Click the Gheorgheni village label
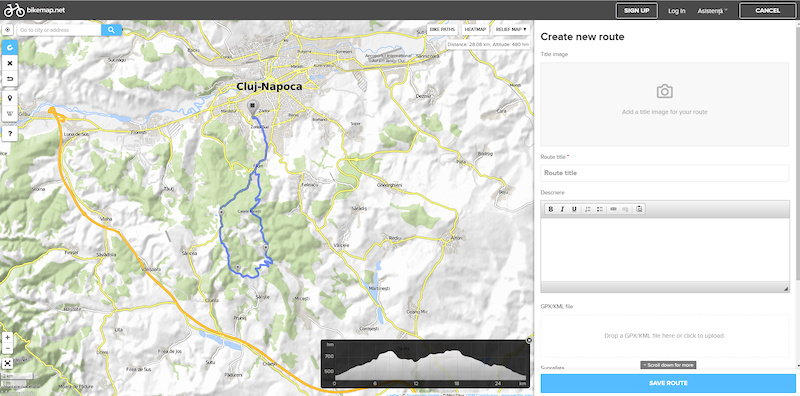Screen dimensions: 800x396 coord(389,185)
